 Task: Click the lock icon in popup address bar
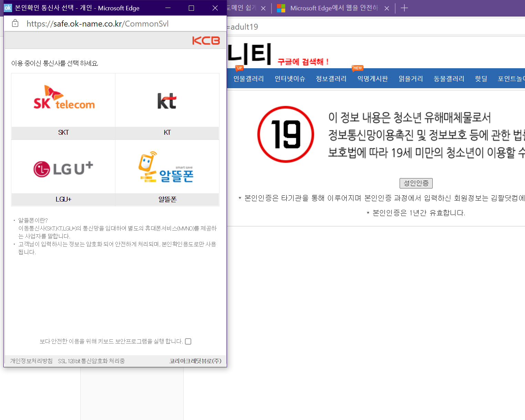click(15, 23)
